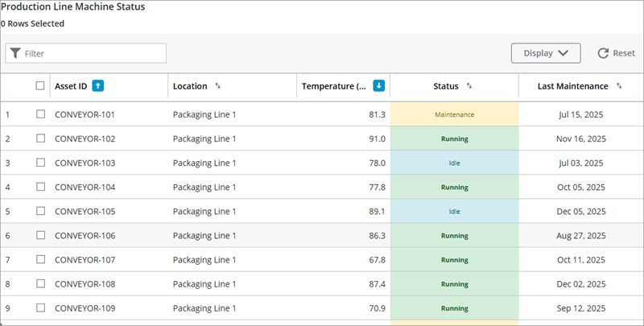Screen dimensions: 644x326
Task: Tick the CONVEYOR-104 checkbox
Action: tap(40, 187)
